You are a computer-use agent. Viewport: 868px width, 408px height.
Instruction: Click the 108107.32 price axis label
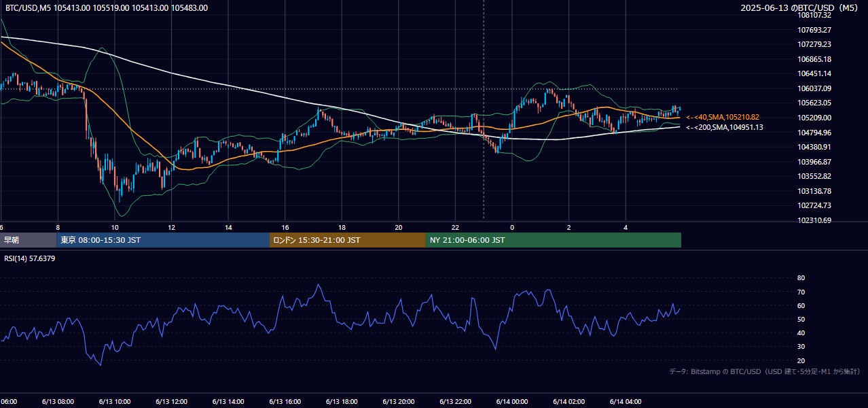pos(814,15)
